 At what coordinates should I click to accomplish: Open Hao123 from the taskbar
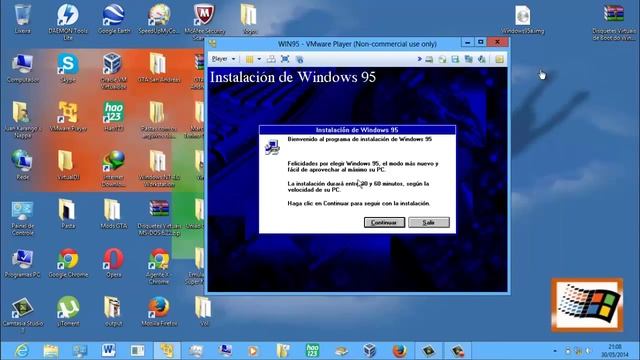tap(312, 351)
